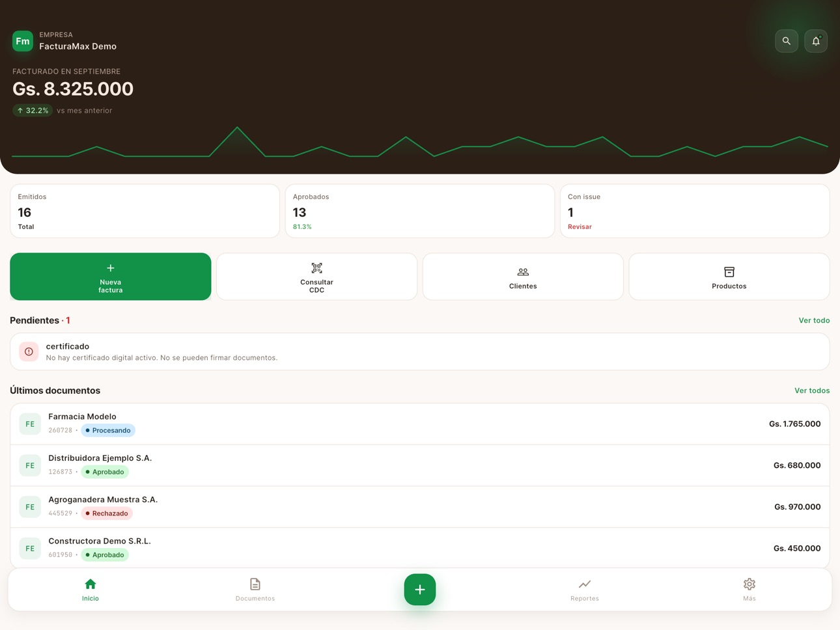Open notifications bell icon
Image resolution: width=840 pixels, height=630 pixels.
point(816,41)
